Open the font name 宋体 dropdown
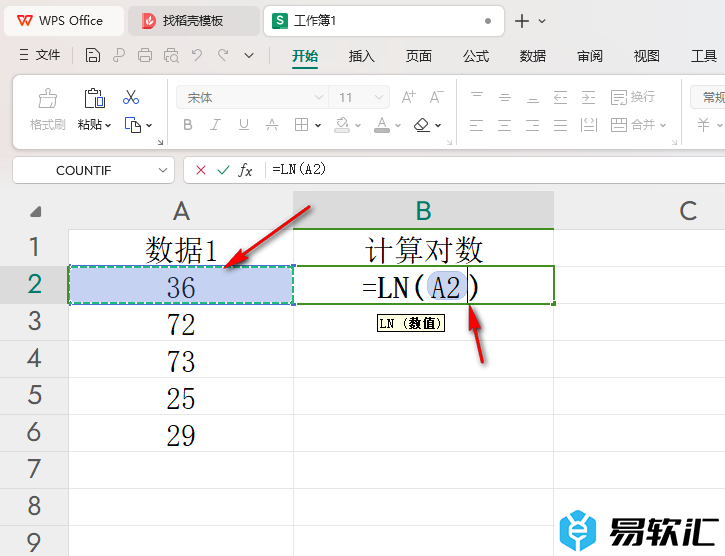The height and width of the screenshot is (556, 725). [319, 97]
